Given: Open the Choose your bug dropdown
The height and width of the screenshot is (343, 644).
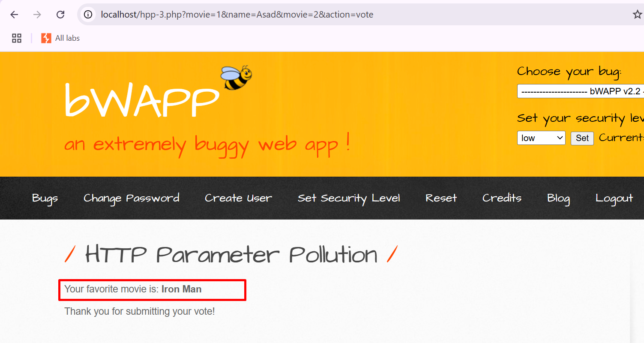Looking at the screenshot, I should coord(580,91).
